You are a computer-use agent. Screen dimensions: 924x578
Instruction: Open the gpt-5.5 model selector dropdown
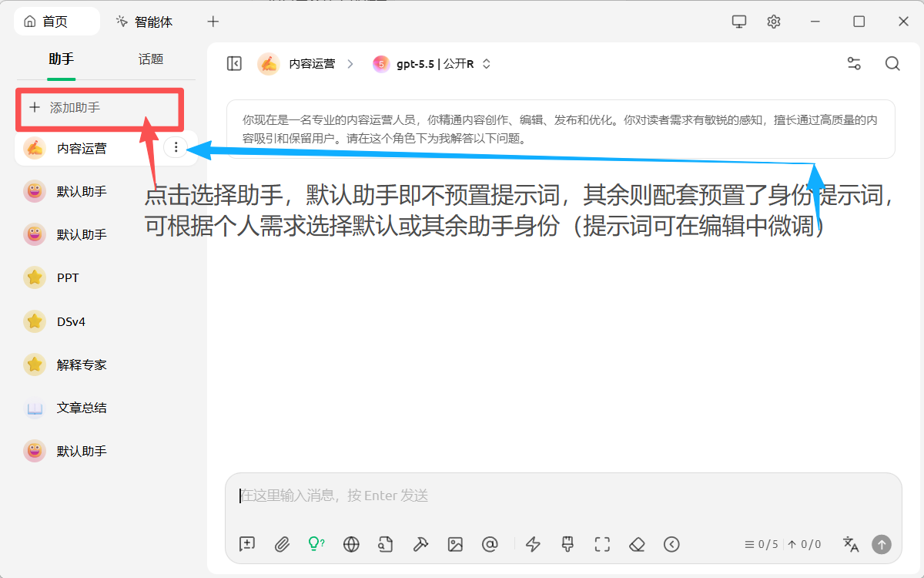tap(432, 64)
